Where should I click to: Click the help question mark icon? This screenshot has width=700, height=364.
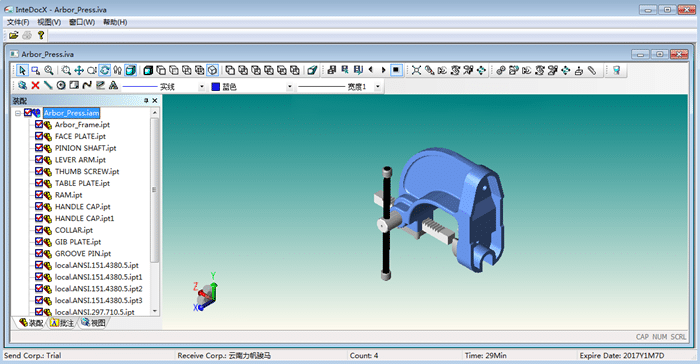(41, 35)
